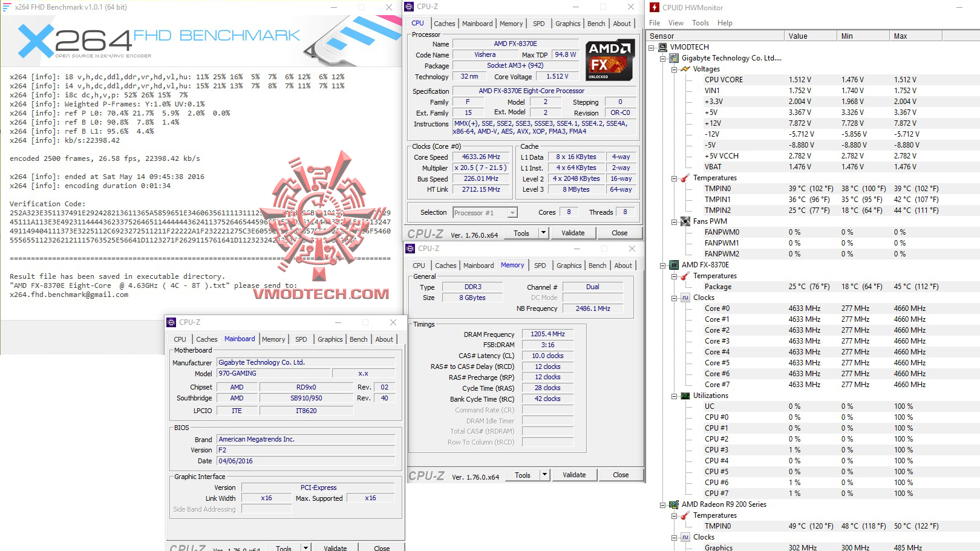Click the AMD FX Unlocked logo in CPU-Z

click(x=610, y=60)
